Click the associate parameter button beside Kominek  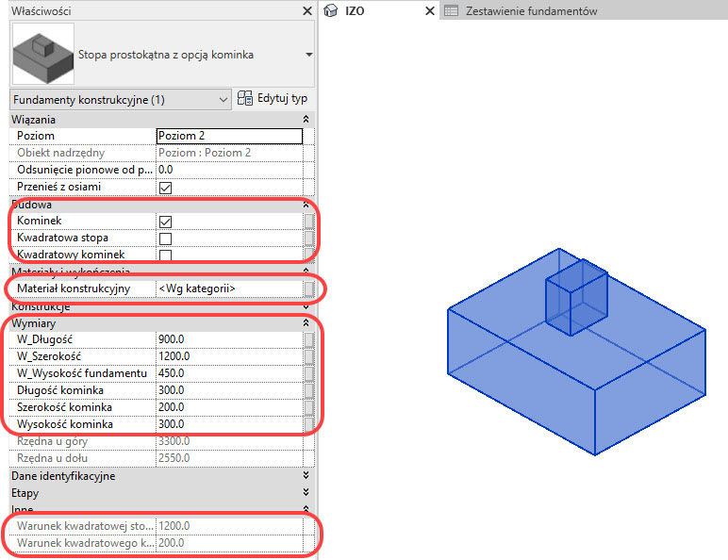coord(308,221)
